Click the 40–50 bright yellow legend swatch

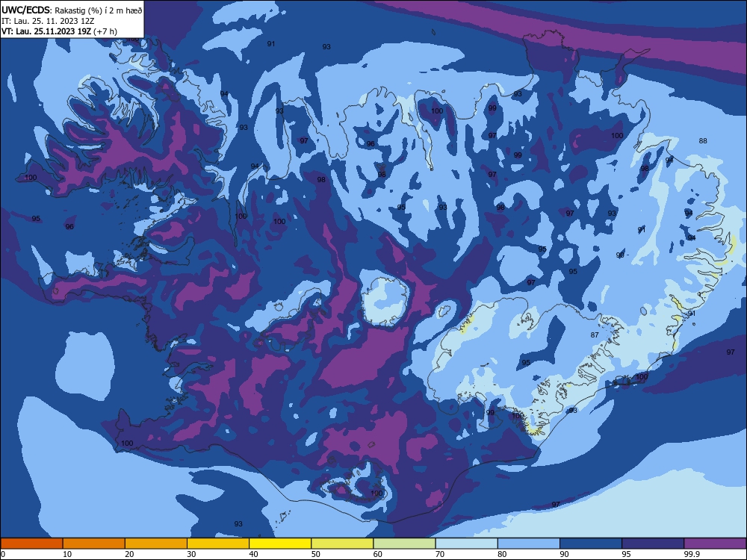(x=280, y=544)
